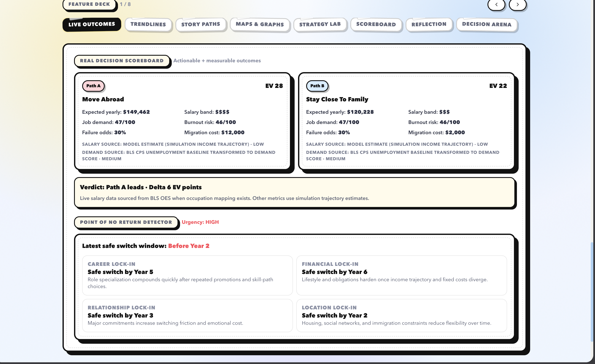
Task: Open the Story Paths tab
Action: 201,24
